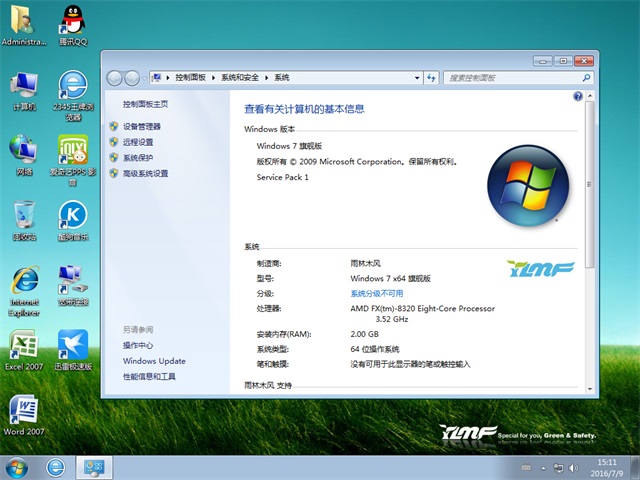Click the volume speaker tray icon
Screen dimensions: 640x480
[x=573, y=468]
